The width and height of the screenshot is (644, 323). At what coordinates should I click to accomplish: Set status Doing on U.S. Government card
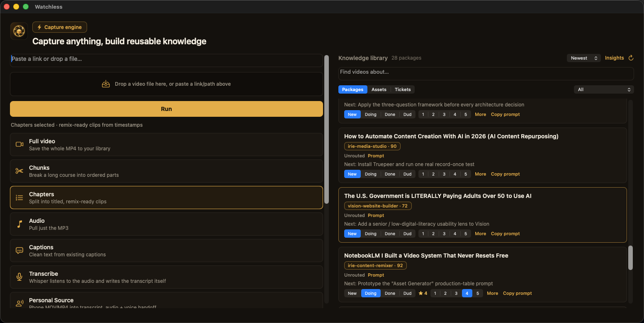tap(371, 234)
